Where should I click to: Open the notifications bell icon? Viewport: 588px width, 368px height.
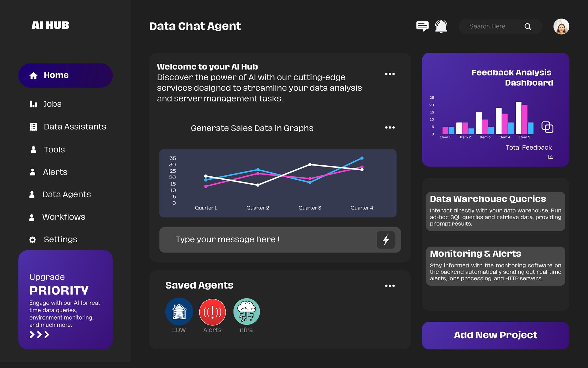click(x=441, y=26)
